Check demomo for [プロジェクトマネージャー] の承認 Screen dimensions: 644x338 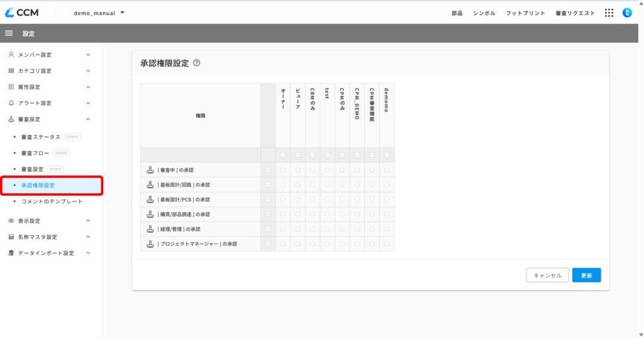(387, 244)
